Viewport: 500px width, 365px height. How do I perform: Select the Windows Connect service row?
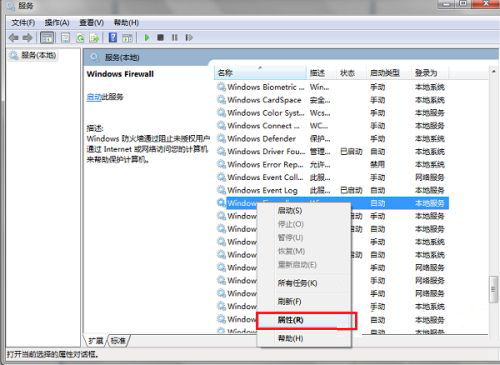332,126
